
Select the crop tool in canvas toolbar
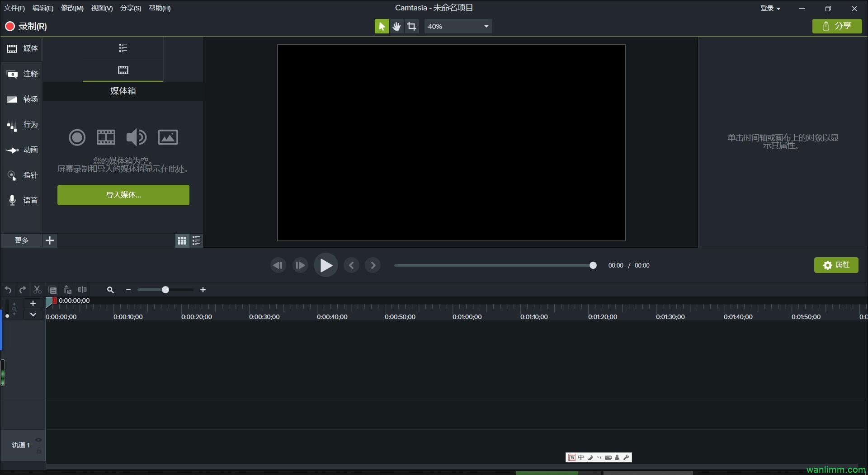click(x=411, y=26)
